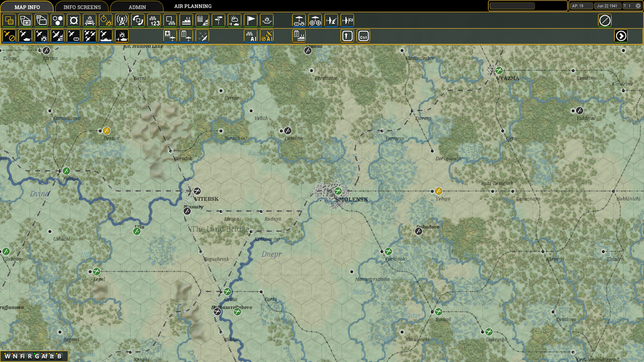
Task: Click the aircraft strike icon
Action: coord(331,20)
